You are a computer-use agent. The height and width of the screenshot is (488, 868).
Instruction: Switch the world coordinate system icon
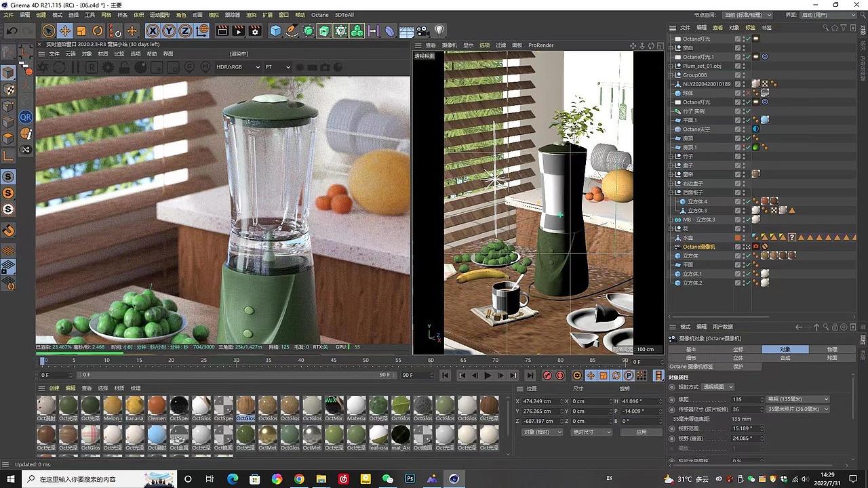[x=202, y=30]
